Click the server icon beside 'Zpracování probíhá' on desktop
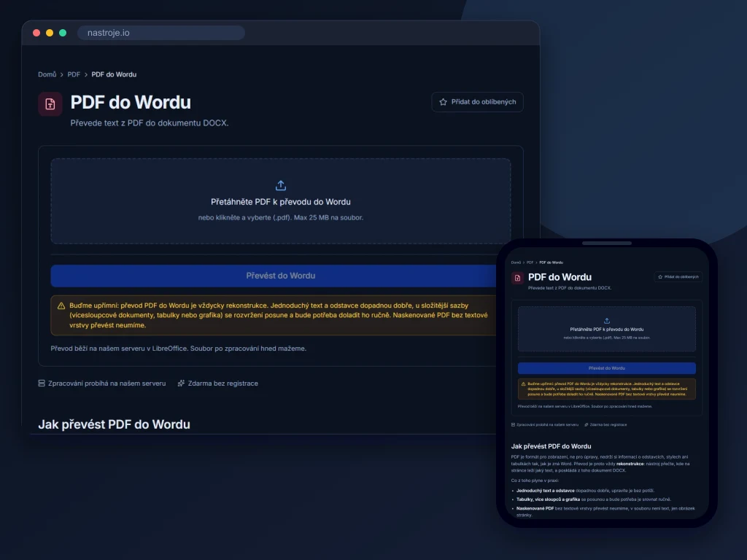Screen dimensions: 747x560 point(42,384)
